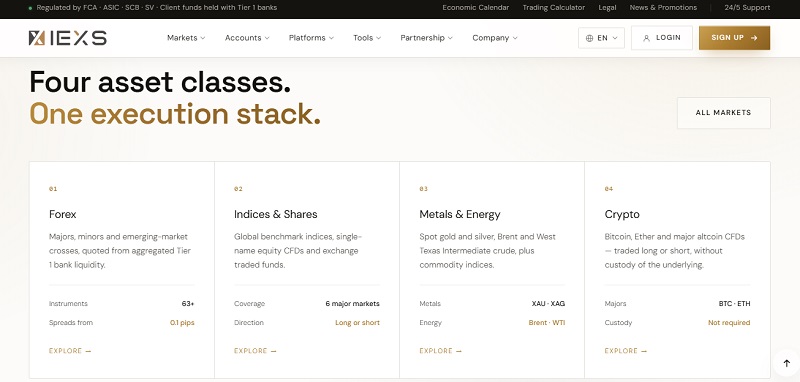Go to the Legal page
The height and width of the screenshot is (382, 800).
[607, 8]
